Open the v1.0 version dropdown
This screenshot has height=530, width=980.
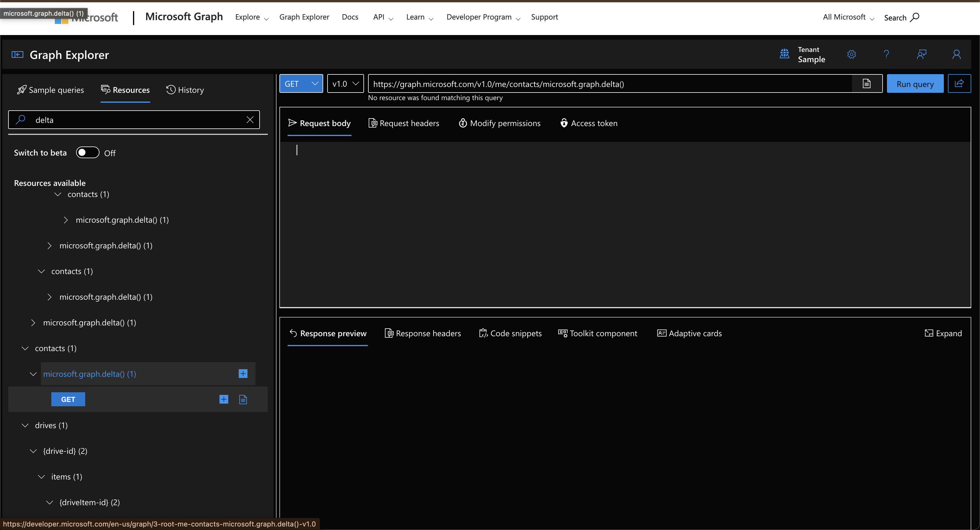[x=345, y=83]
